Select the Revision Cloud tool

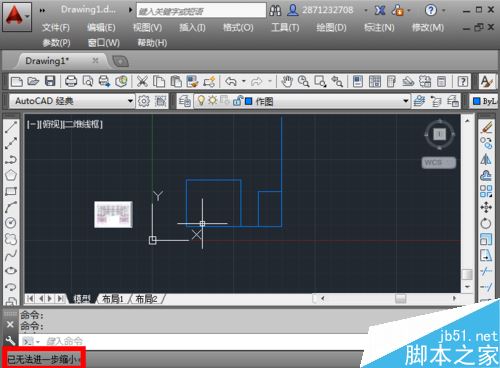[11, 239]
